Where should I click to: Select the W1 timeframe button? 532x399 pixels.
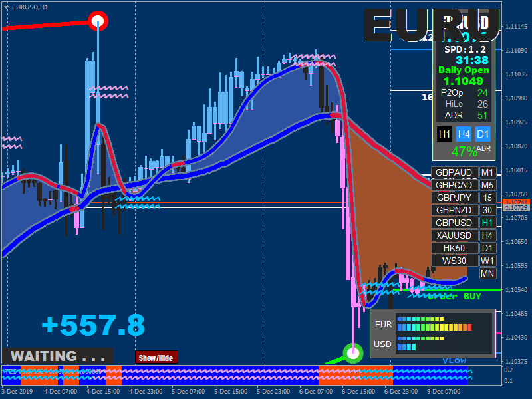tap(487, 261)
